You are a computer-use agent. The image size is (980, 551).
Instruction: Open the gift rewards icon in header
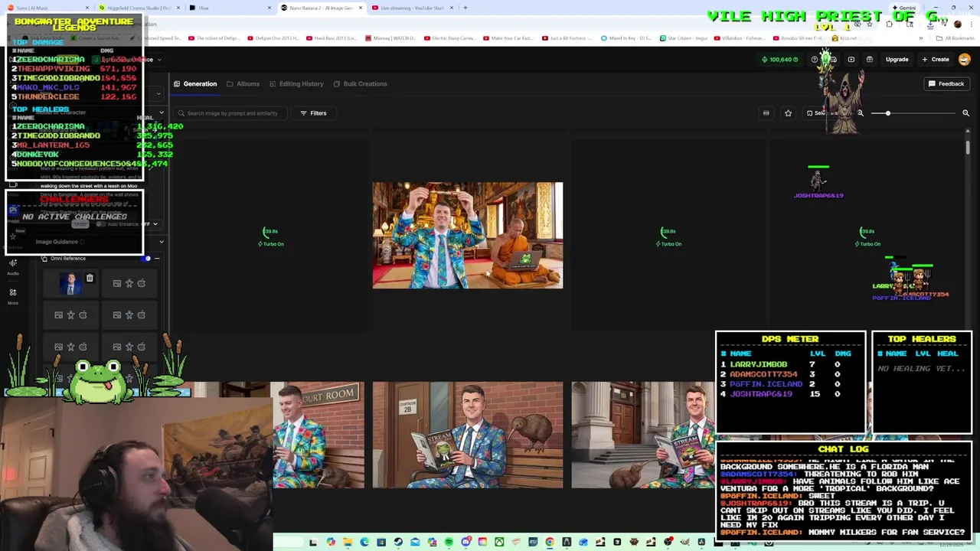[869, 59]
